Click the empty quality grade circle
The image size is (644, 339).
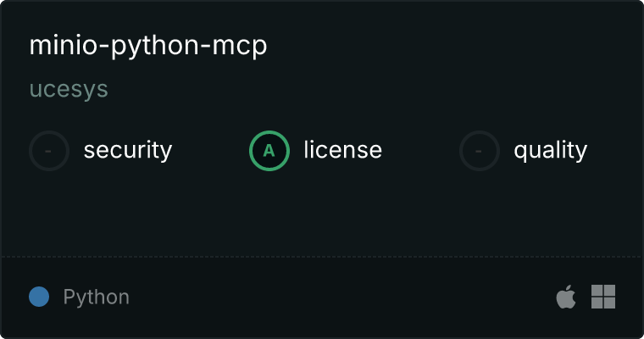tap(480, 151)
